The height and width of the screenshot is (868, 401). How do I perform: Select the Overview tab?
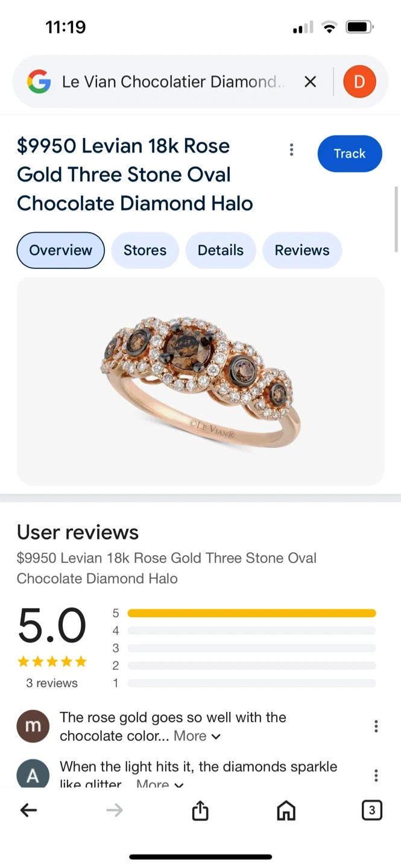pyautogui.click(x=60, y=250)
